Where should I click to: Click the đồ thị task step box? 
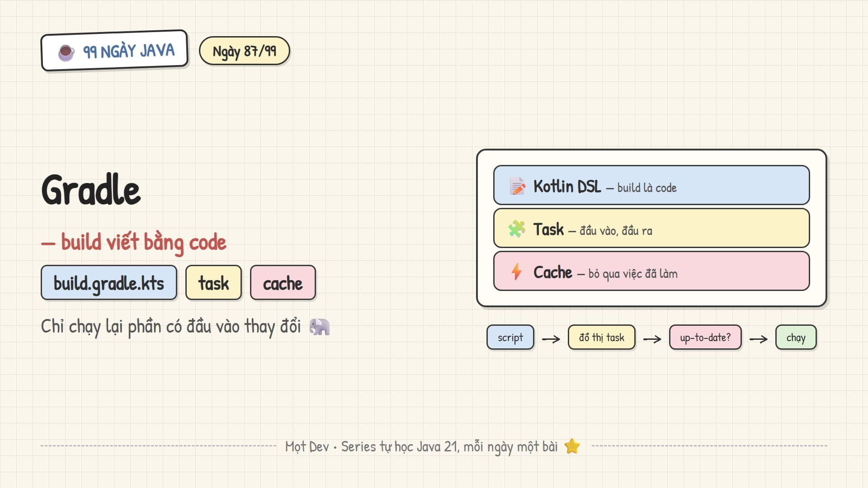click(x=602, y=338)
